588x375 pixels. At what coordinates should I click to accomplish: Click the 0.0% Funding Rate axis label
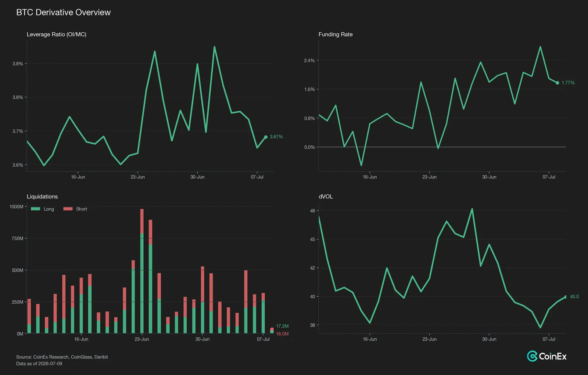pos(309,147)
